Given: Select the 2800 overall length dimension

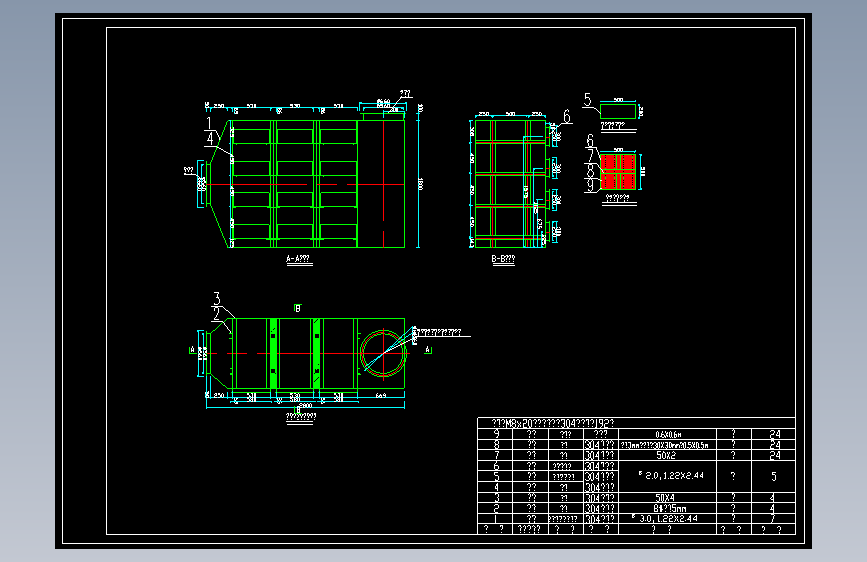Looking at the screenshot, I should coord(305,405).
